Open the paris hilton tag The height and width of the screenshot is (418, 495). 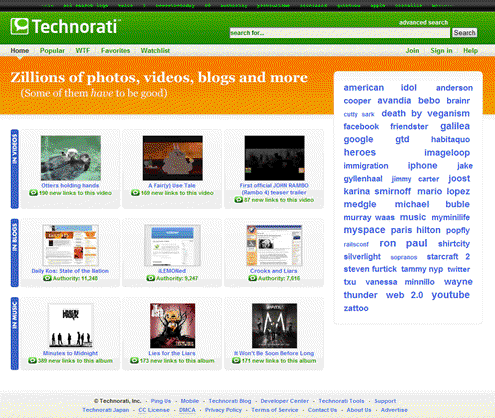416,230
